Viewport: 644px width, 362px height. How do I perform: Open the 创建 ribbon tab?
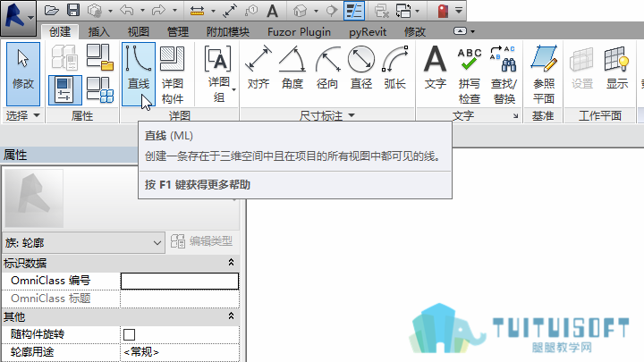click(x=60, y=31)
